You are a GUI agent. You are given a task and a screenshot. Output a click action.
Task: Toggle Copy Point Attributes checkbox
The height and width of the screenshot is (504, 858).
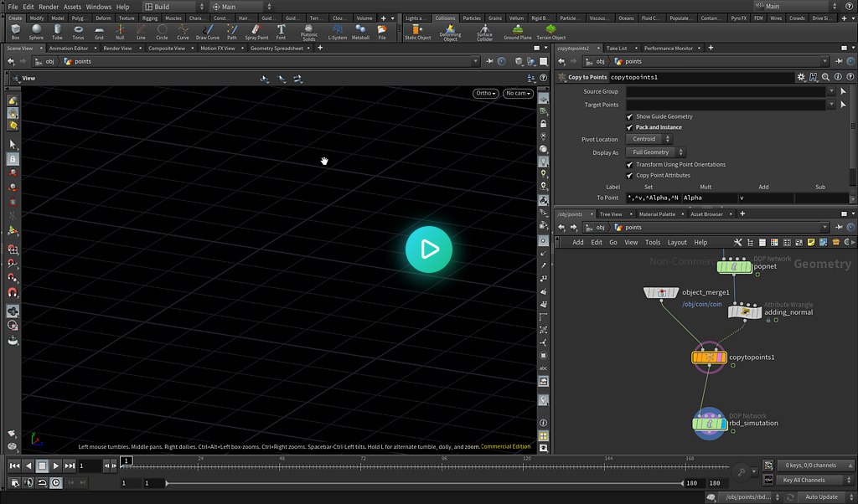point(629,176)
